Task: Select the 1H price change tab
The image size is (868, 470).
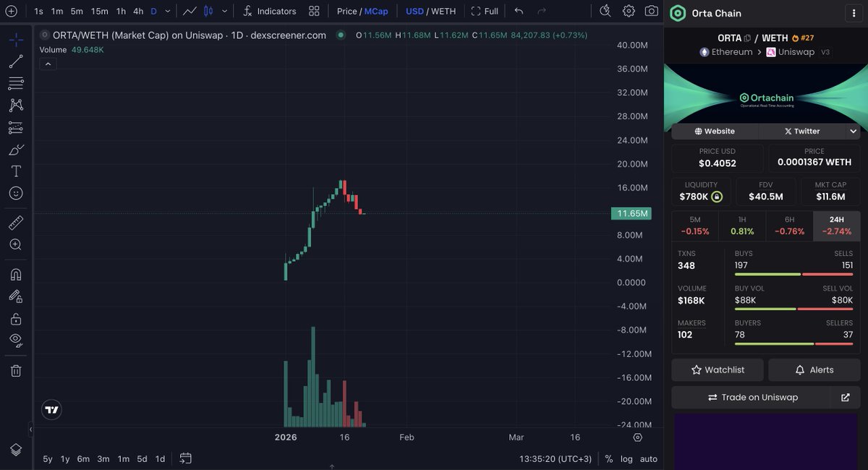Action: (742, 226)
